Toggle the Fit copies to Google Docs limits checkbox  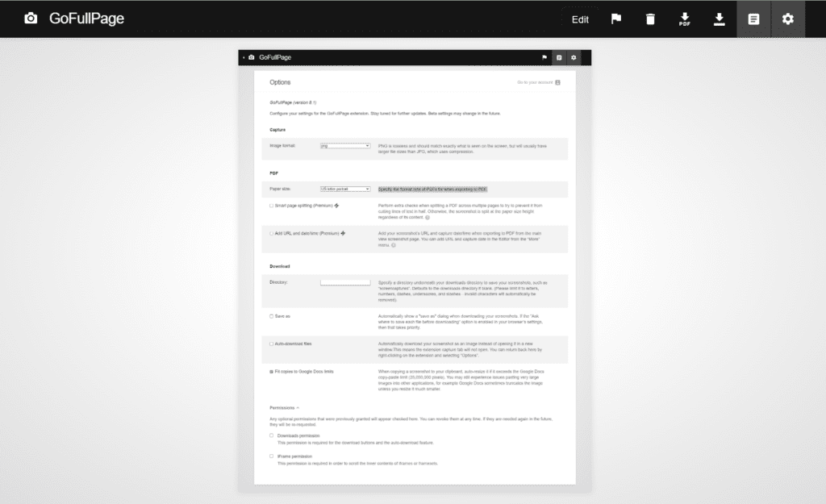pos(271,372)
